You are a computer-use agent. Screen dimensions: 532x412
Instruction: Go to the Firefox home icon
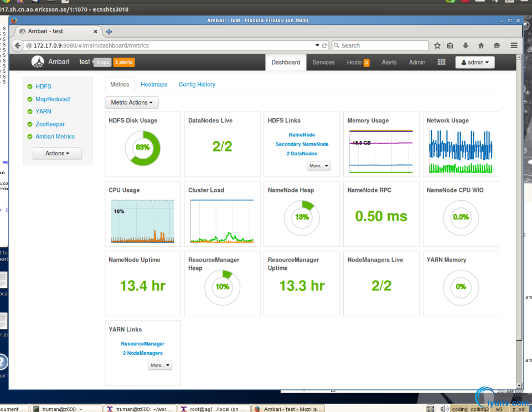pos(481,45)
